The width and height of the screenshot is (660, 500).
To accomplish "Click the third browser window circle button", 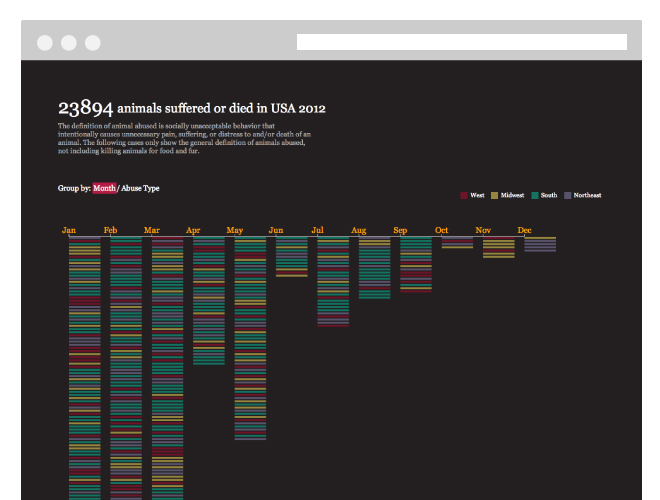I will tap(93, 43).
